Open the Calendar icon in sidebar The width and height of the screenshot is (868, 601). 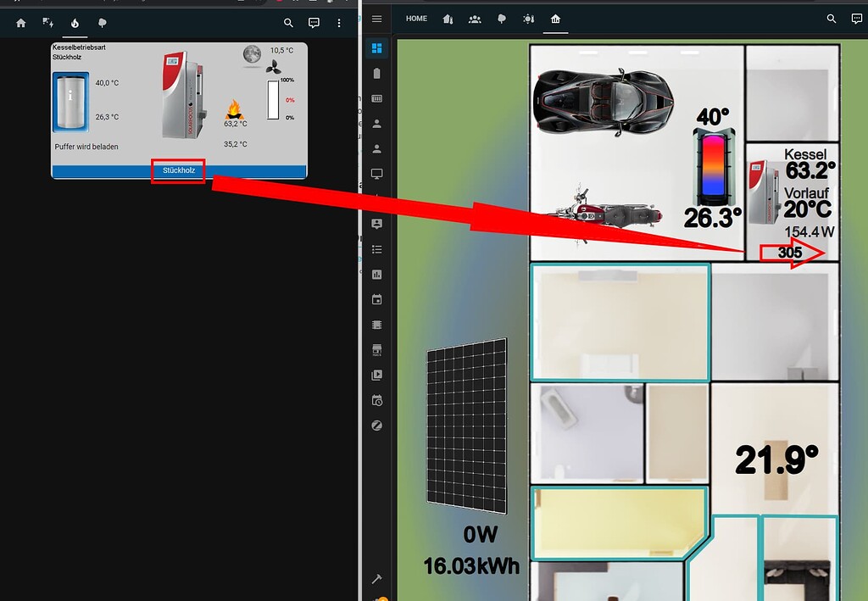pyautogui.click(x=377, y=299)
